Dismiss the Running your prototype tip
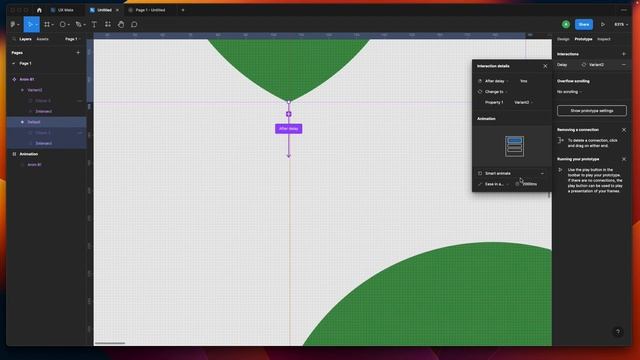 click(624, 159)
